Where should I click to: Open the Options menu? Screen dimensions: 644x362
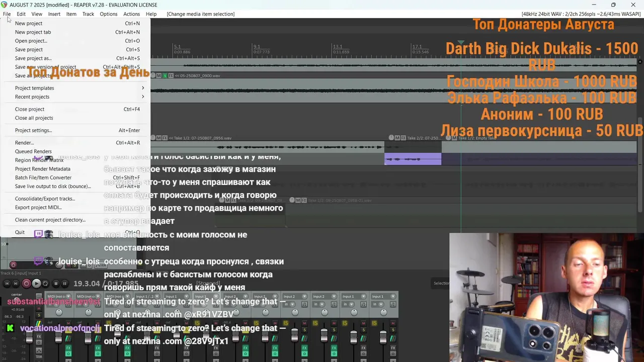point(108,14)
